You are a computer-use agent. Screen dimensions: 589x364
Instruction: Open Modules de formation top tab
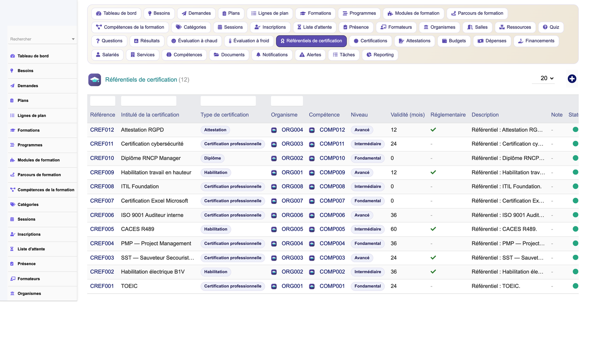[x=413, y=13]
